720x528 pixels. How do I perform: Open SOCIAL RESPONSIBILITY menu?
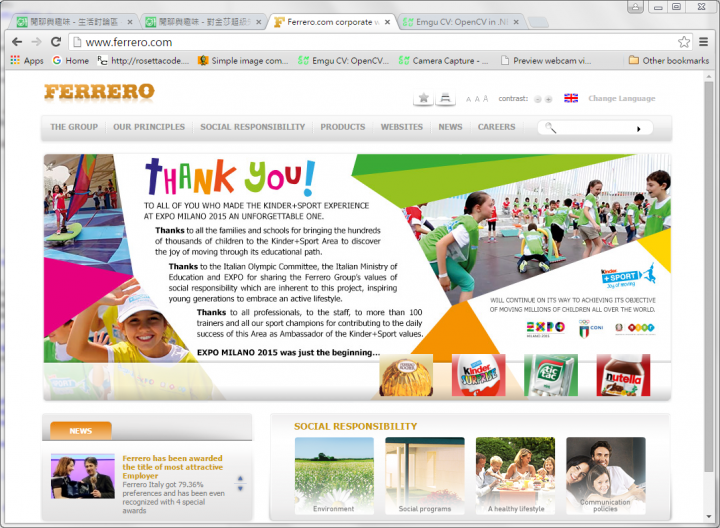(253, 127)
